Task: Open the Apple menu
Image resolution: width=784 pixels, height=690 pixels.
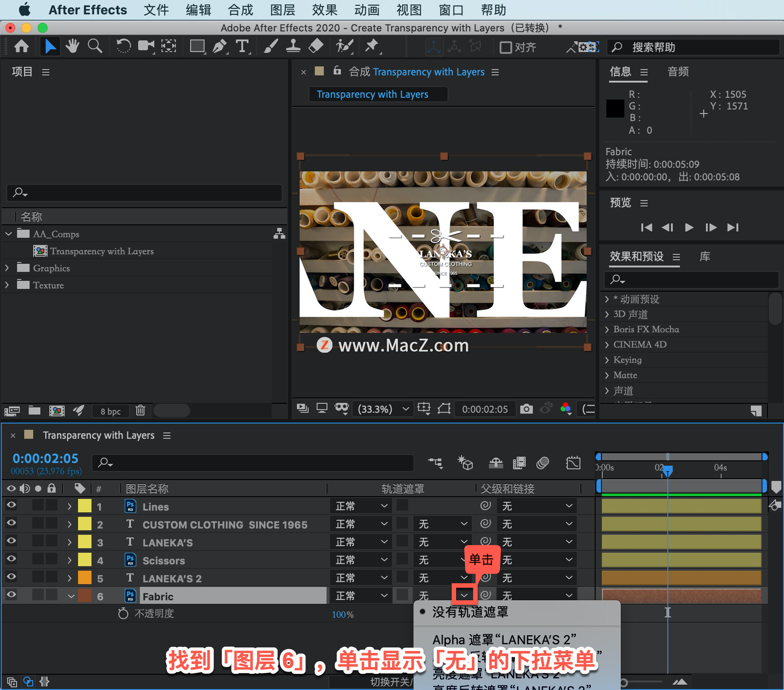Action: tap(25, 9)
